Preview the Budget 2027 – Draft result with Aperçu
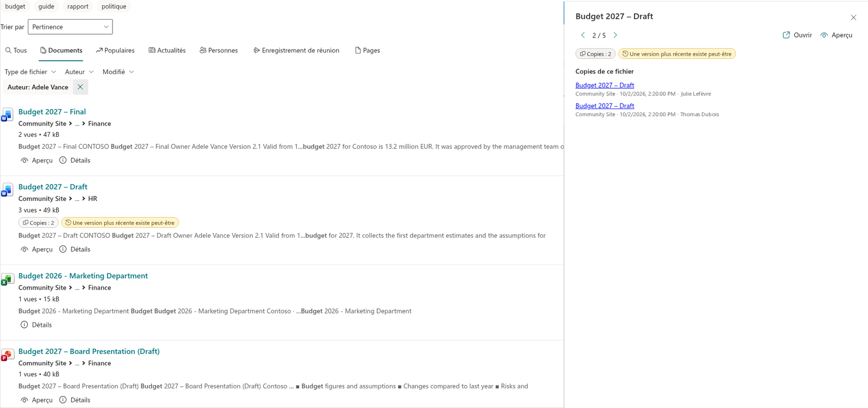Image resolution: width=868 pixels, height=408 pixels. point(37,249)
